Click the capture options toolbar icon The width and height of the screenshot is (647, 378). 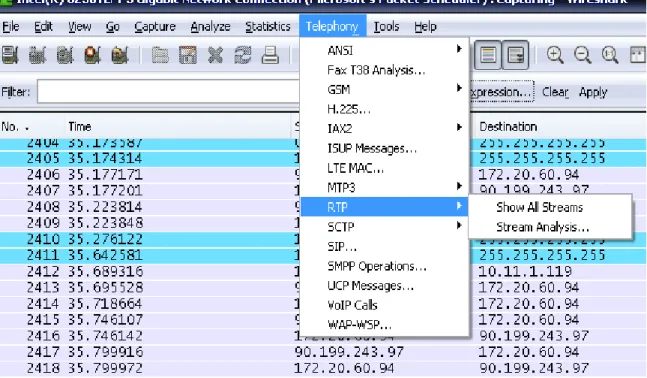coord(37,55)
